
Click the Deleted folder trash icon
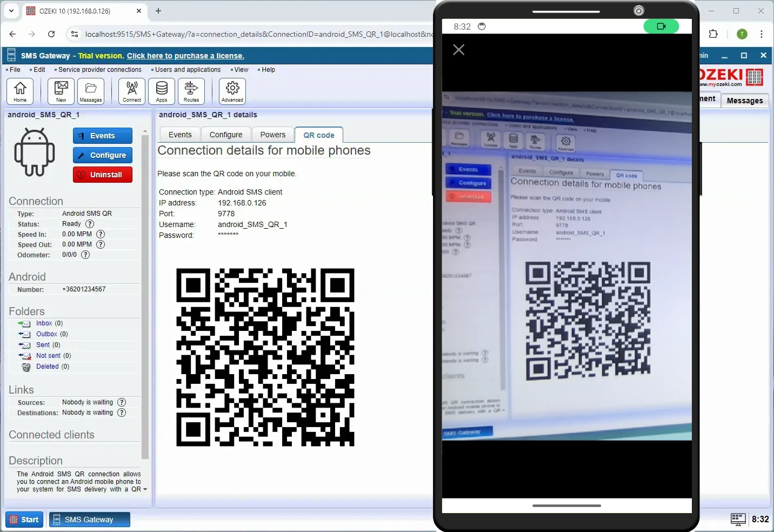(x=26, y=367)
